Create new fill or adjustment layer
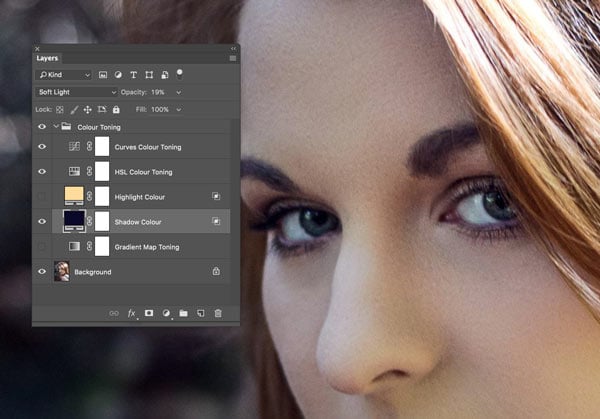 [166, 313]
